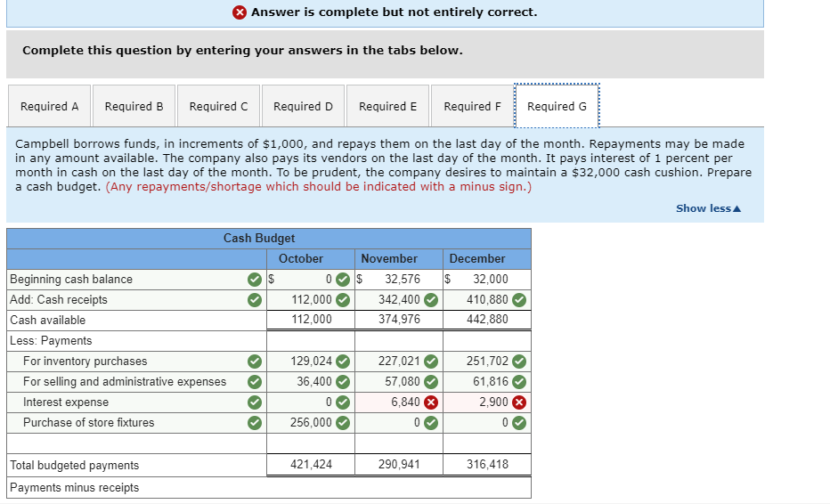Click green check beside December inventory 251,702
Viewport: 830px width, 504px height.
[x=519, y=361]
